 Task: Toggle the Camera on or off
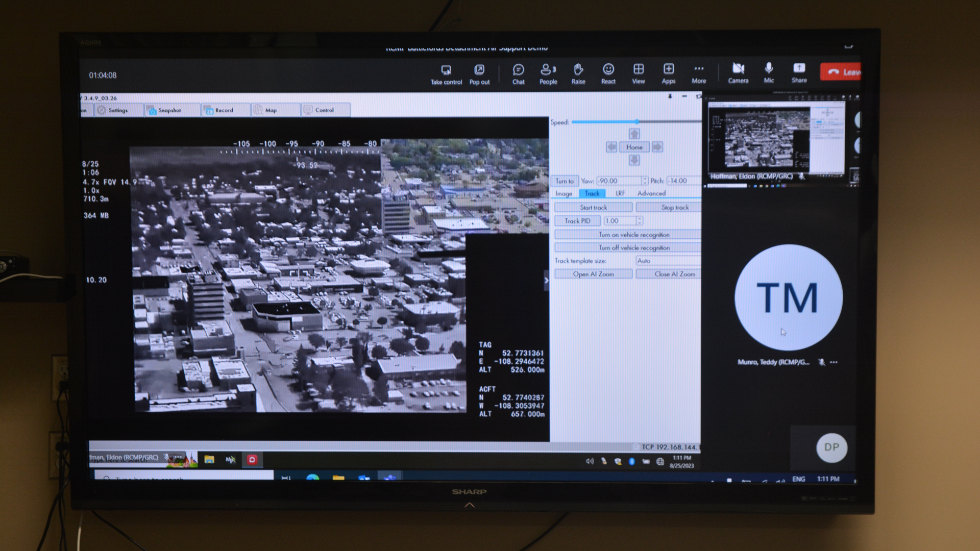pos(738,69)
